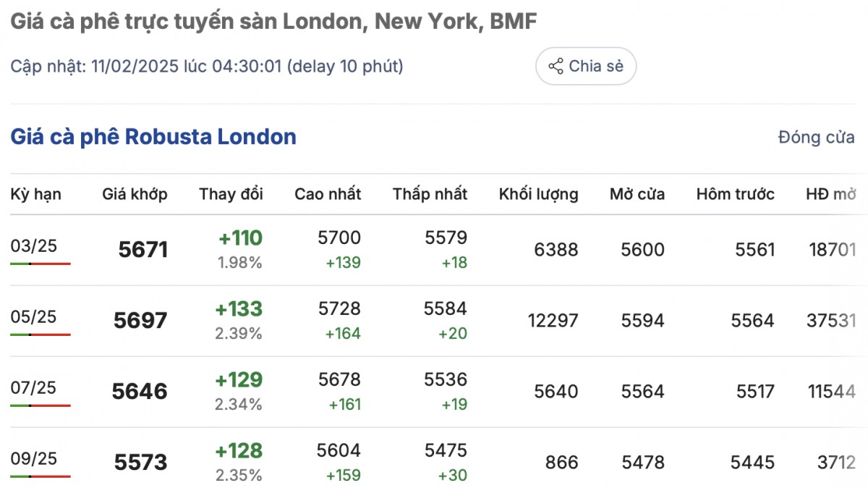Click the update timestamp text

pyautogui.click(x=207, y=67)
